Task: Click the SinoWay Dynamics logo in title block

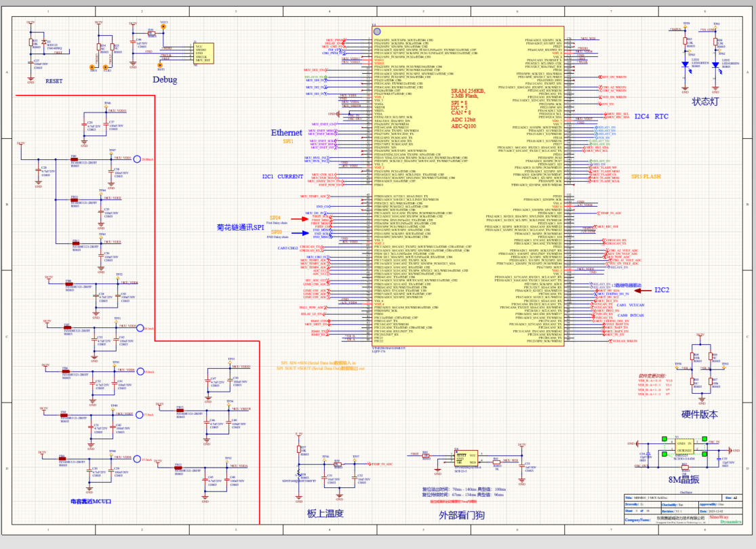Action: [x=731, y=520]
